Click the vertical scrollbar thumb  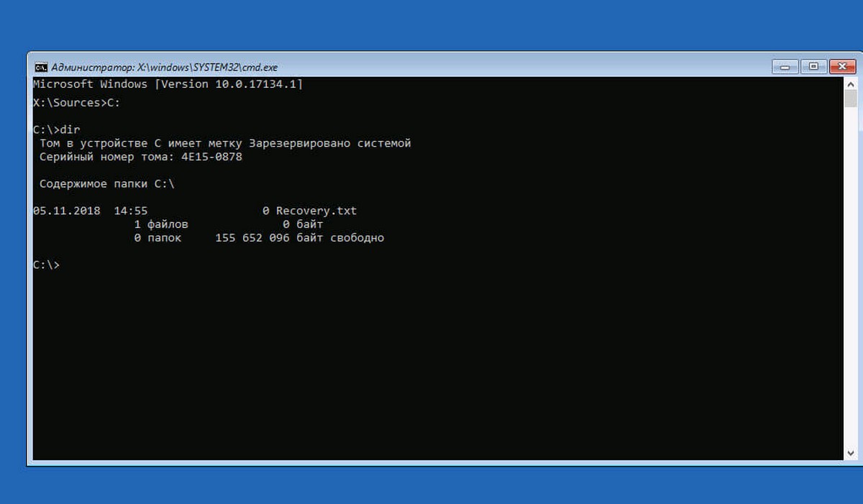(851, 98)
